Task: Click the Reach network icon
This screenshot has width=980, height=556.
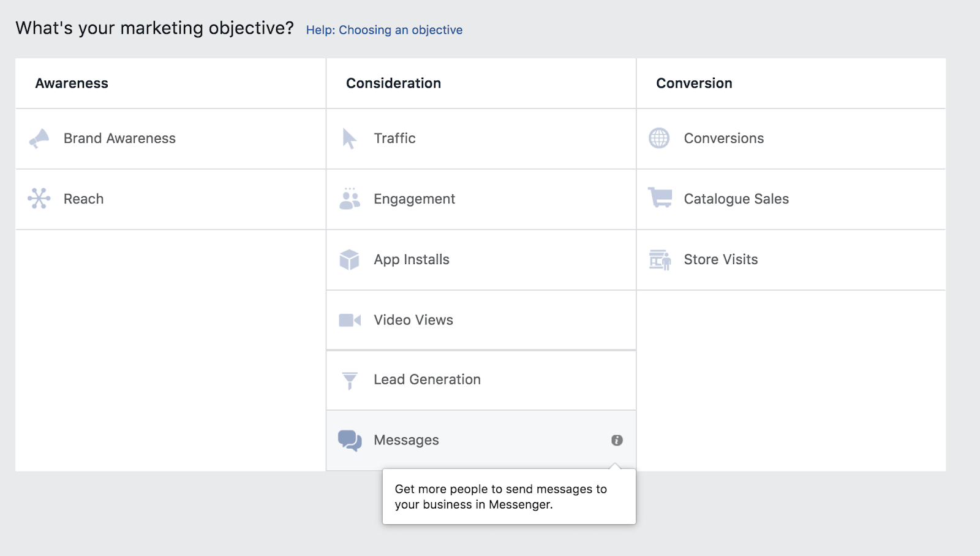Action: [x=39, y=199]
